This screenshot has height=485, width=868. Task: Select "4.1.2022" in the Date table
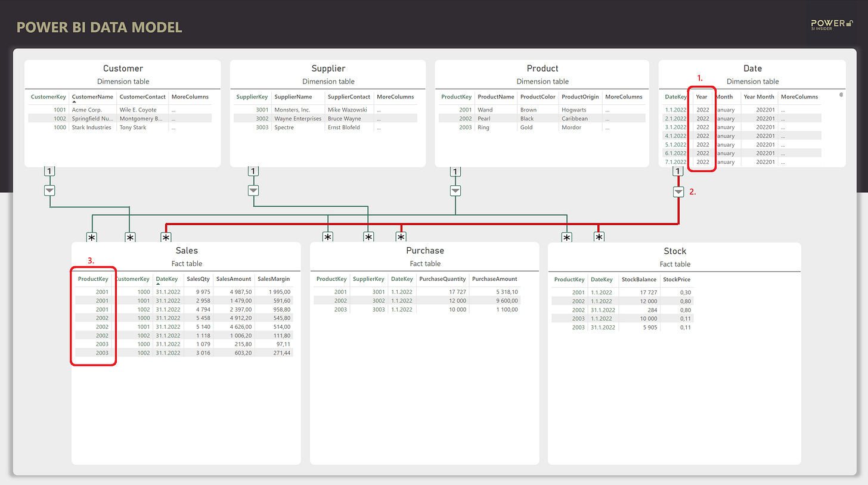tap(676, 136)
